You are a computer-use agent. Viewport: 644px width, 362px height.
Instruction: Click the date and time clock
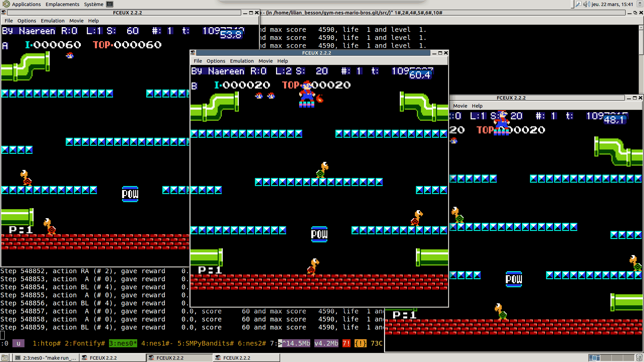612,4
